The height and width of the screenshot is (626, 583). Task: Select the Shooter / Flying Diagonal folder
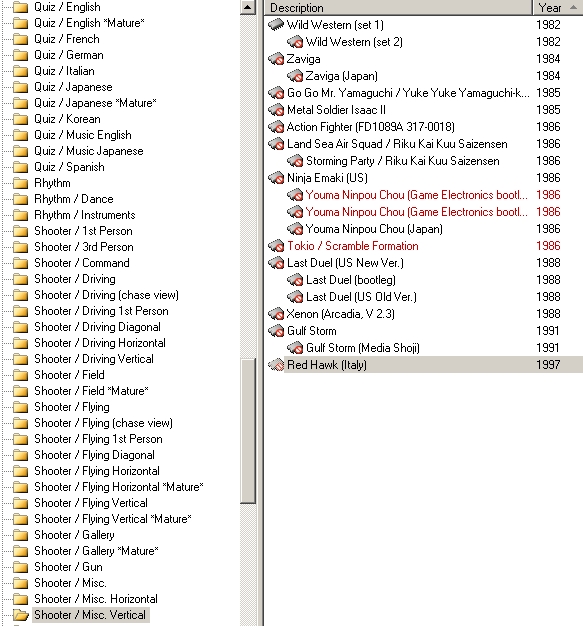tap(94, 455)
